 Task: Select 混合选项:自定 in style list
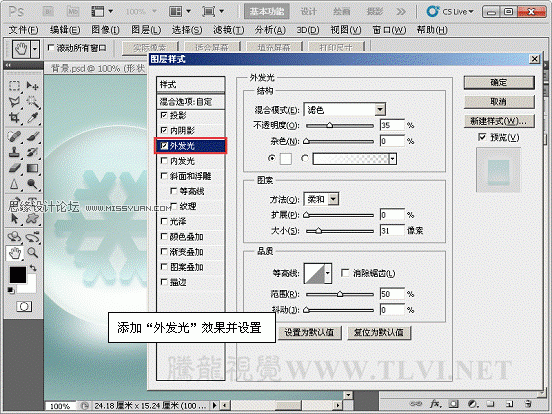pyautogui.click(x=190, y=102)
